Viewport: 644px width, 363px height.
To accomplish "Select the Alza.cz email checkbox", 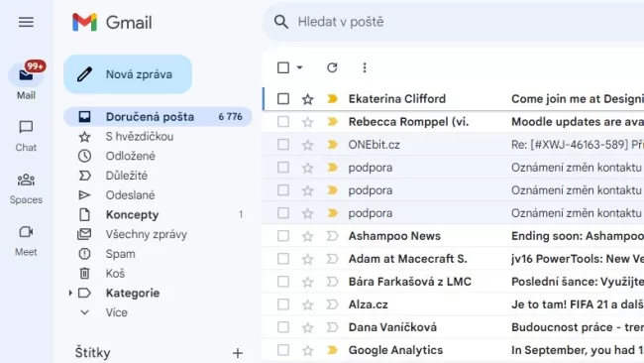I will pyautogui.click(x=283, y=304).
